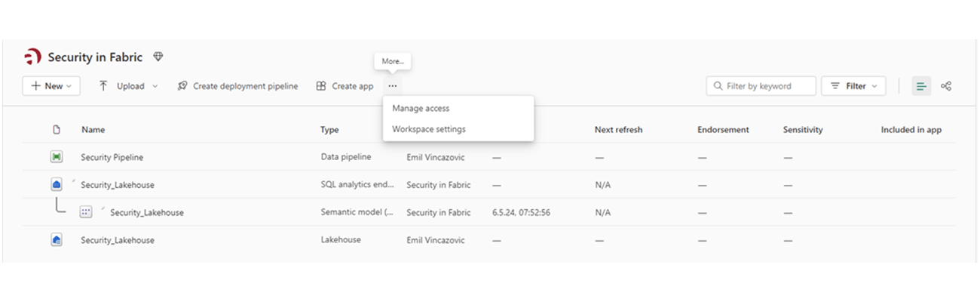Select Manage access from the menu
The width and height of the screenshot is (980, 302).
click(421, 109)
